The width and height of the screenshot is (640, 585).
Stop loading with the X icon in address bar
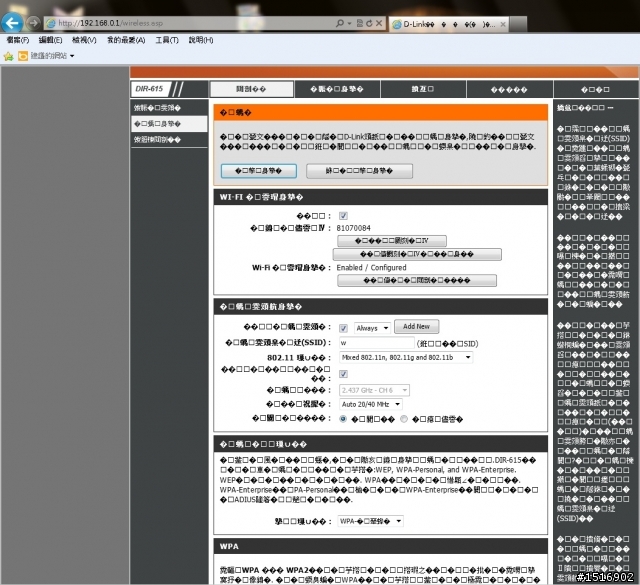pyautogui.click(x=379, y=23)
